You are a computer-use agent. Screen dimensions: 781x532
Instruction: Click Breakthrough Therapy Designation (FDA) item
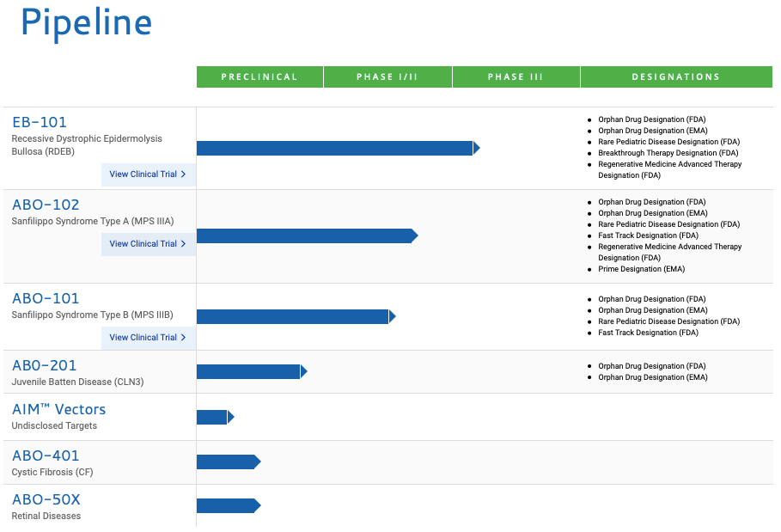tap(668, 153)
